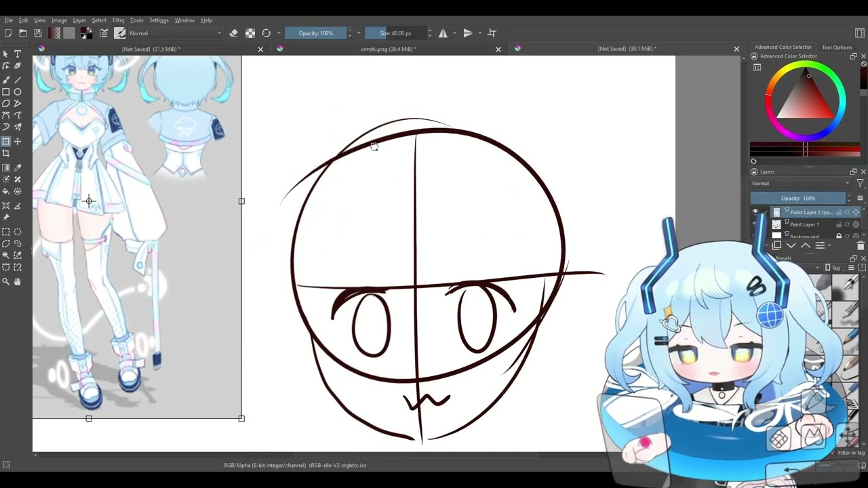Expand horizontal mirror options arrow
Screen dimensions: 868x488
pyautogui.click(x=454, y=33)
